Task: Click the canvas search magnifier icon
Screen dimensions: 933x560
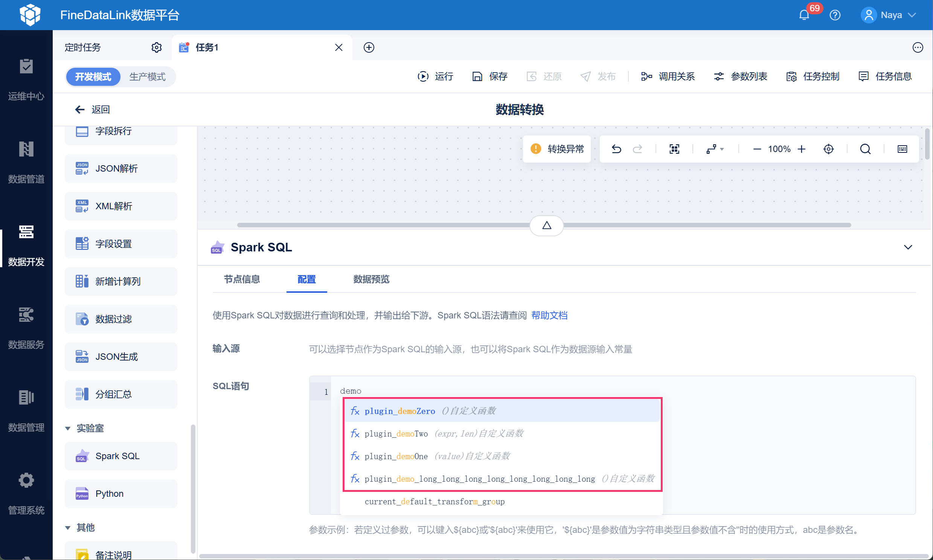Action: coord(865,149)
